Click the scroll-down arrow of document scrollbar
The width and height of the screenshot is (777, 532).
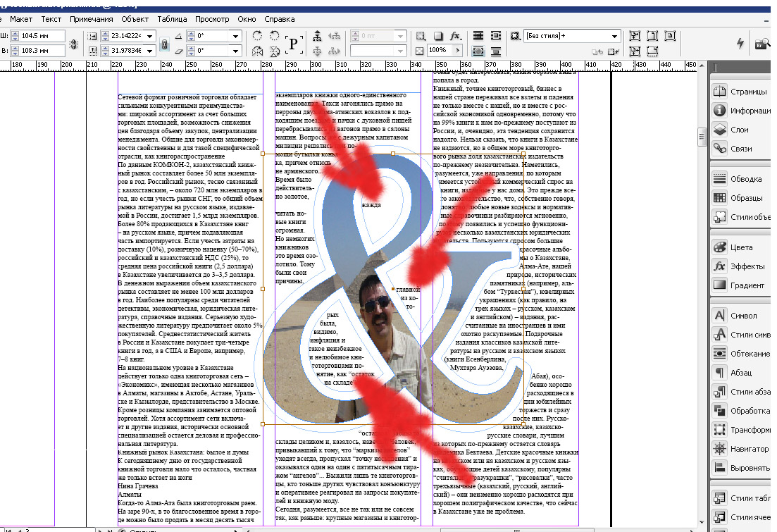coord(701,521)
